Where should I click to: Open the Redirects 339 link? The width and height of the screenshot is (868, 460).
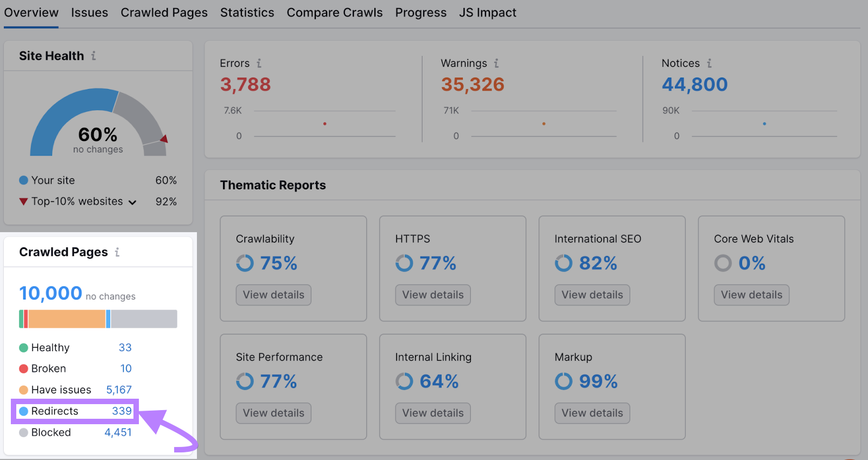pyautogui.click(x=74, y=411)
